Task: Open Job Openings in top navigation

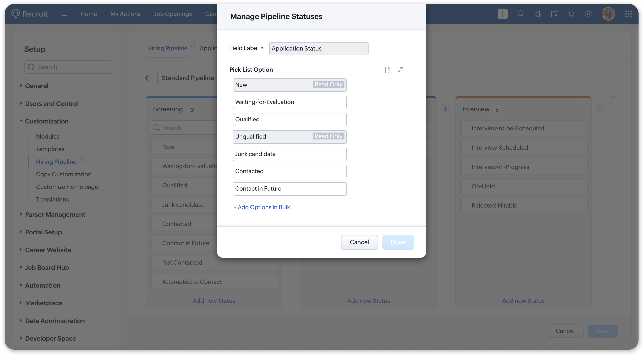Action: [x=173, y=14]
